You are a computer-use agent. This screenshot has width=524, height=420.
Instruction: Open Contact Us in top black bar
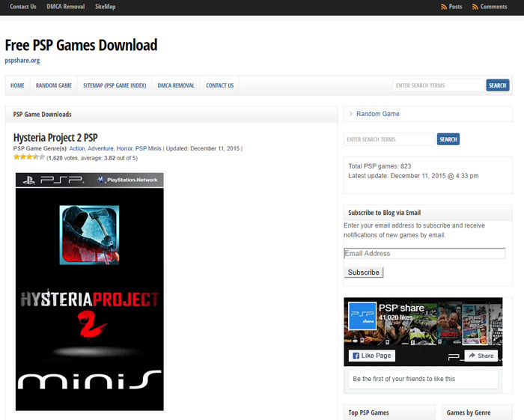[x=23, y=7]
